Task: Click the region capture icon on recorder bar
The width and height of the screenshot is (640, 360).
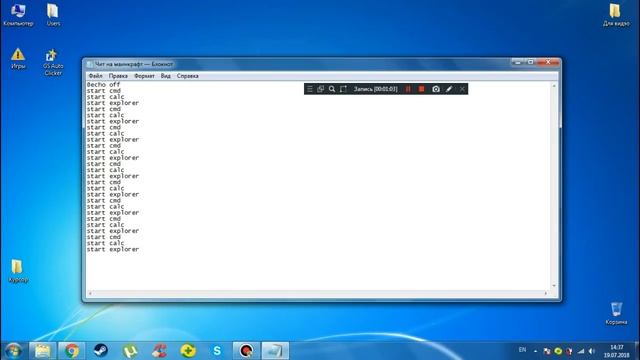Action: [x=343, y=89]
